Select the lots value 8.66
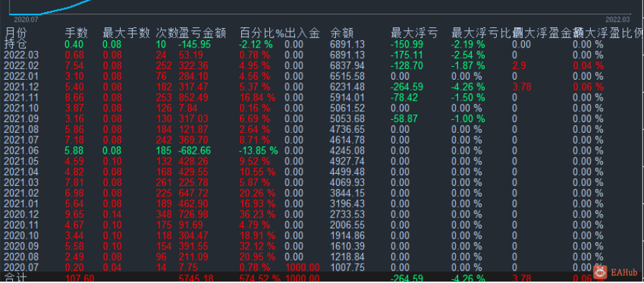Viewport: 644px width, 283px height. pos(75,98)
